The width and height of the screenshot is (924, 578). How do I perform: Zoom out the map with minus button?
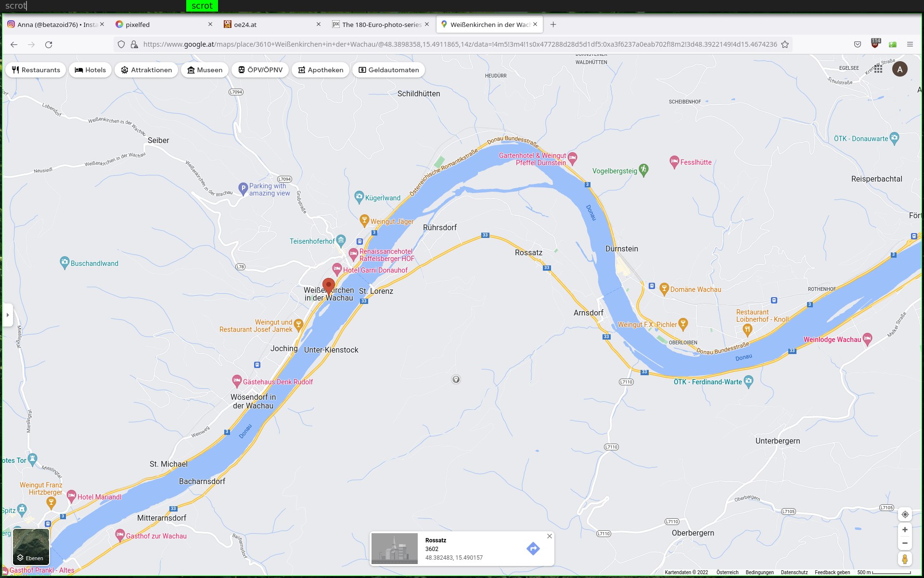point(905,543)
